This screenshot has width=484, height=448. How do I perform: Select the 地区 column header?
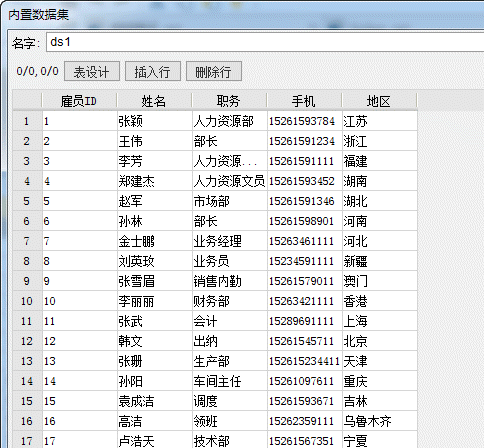[379, 101]
